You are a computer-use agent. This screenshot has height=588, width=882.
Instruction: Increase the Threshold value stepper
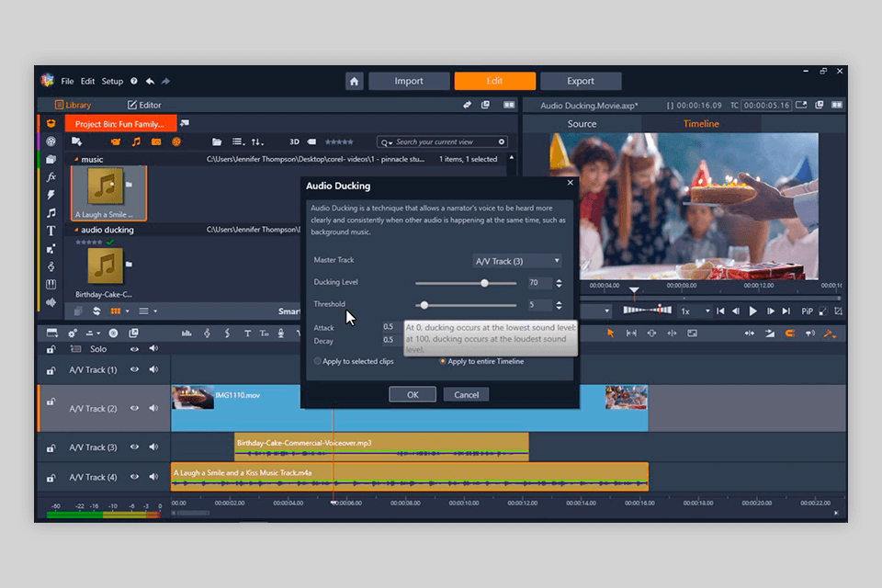[x=560, y=302]
